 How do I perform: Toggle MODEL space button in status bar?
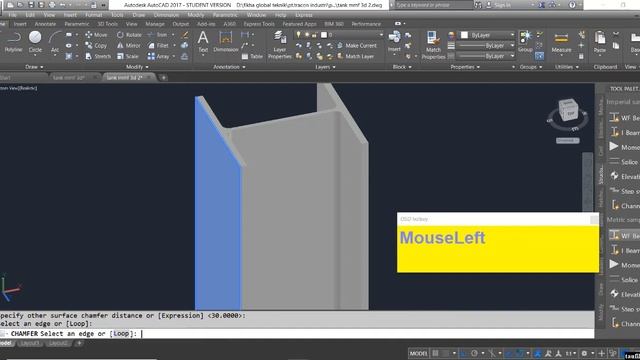(x=418, y=353)
